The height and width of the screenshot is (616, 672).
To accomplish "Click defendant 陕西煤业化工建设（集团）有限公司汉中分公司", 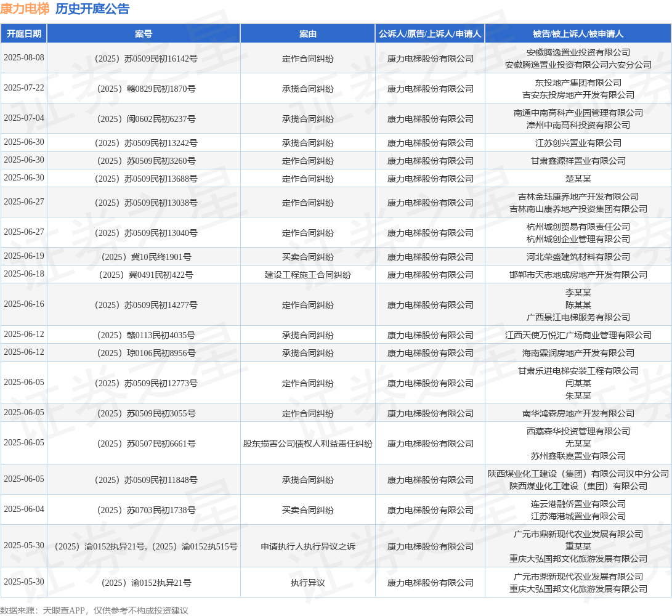I will pos(578,474).
